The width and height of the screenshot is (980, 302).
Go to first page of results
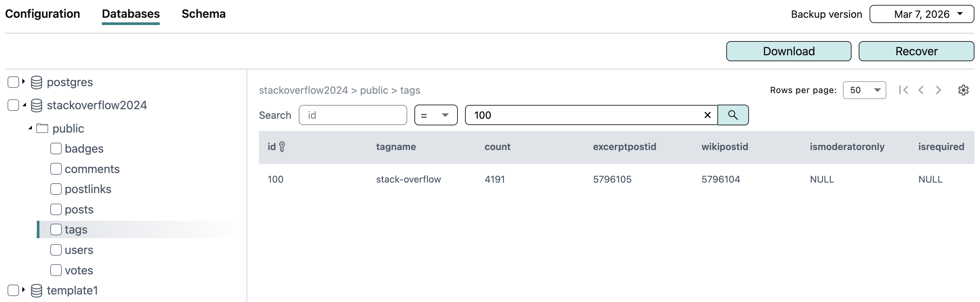(x=903, y=90)
